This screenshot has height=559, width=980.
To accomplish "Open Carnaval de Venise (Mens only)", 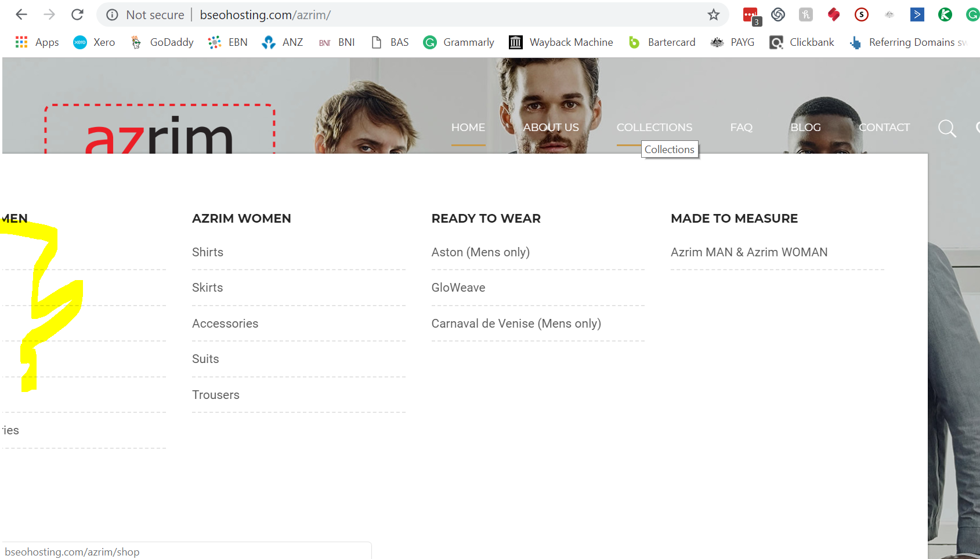I will pyautogui.click(x=516, y=324).
